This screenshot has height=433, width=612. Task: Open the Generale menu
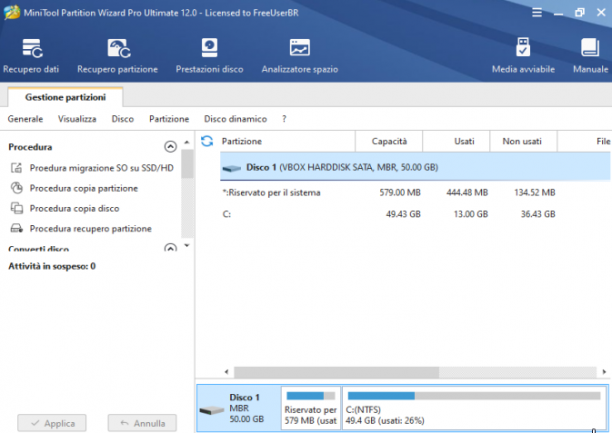tap(25, 119)
